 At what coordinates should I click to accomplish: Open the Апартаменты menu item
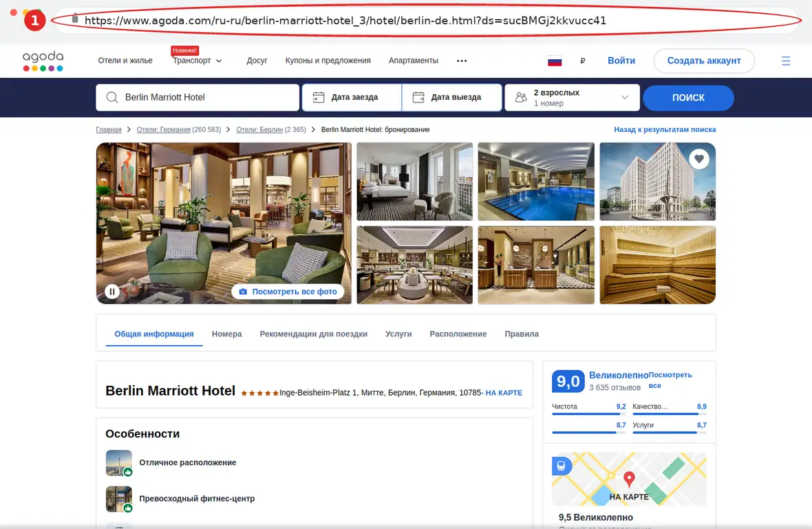(x=414, y=61)
